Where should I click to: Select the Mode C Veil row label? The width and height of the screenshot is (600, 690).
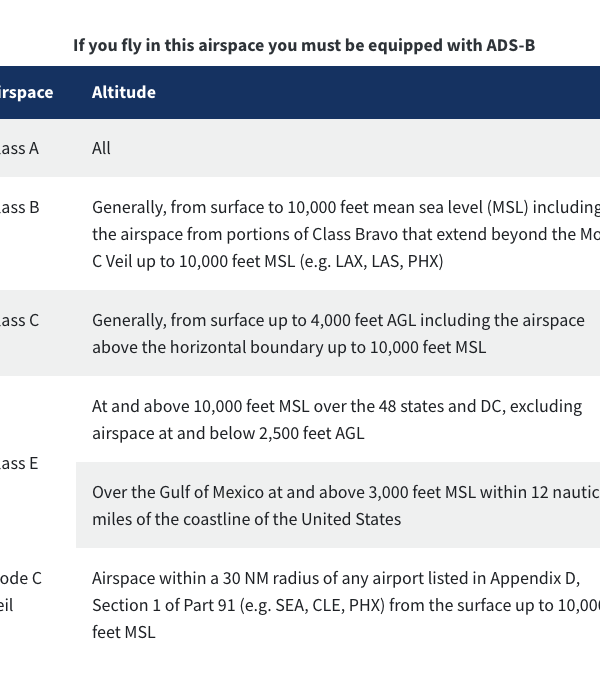coord(20,591)
